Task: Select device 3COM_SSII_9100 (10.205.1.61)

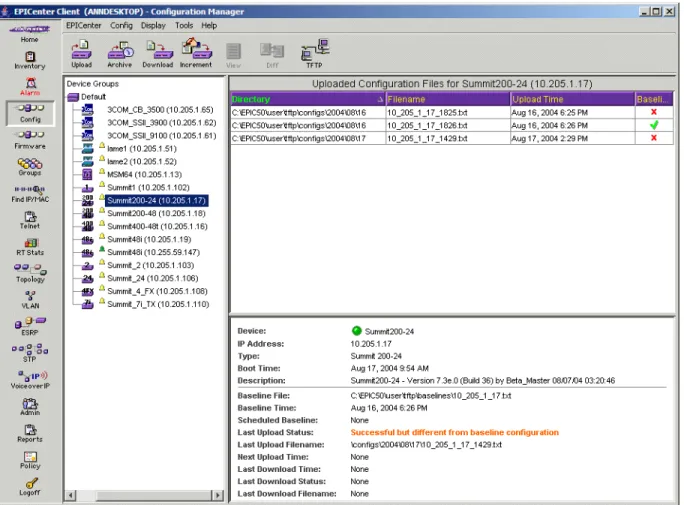Action: (161, 136)
